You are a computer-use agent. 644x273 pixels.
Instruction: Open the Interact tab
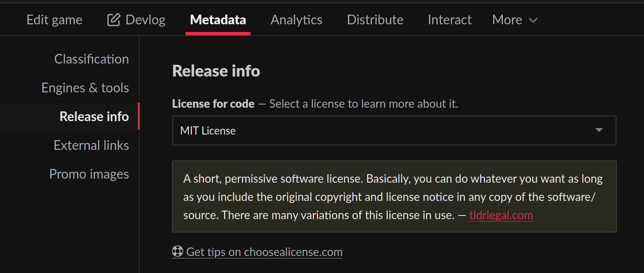449,19
